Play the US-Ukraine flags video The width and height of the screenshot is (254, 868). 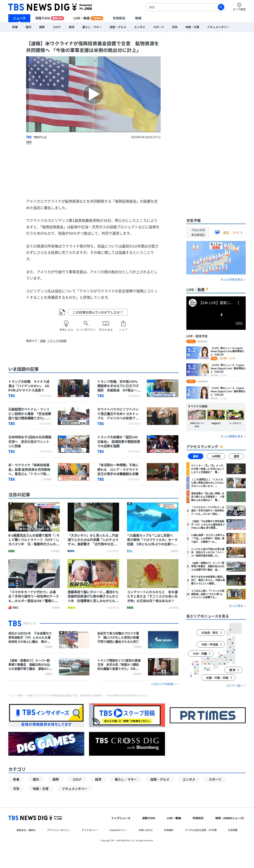point(93,94)
